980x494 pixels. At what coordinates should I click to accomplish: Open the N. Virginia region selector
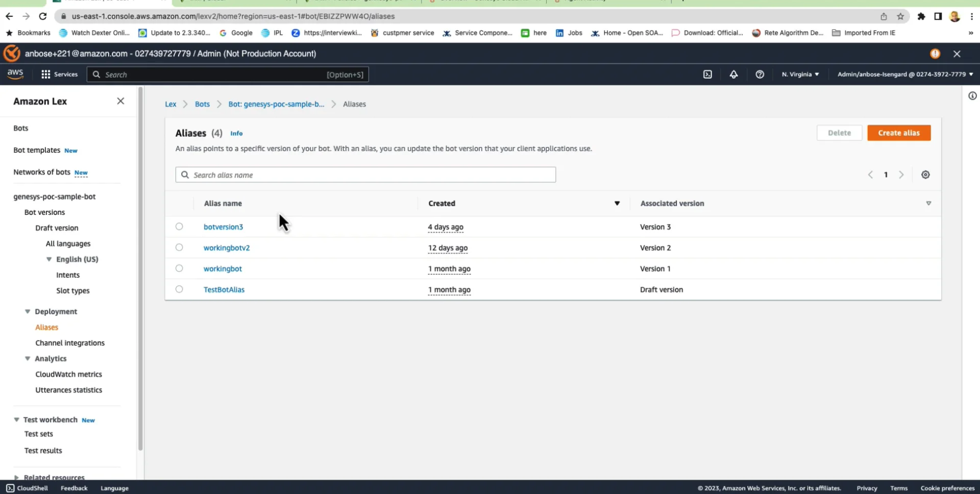pyautogui.click(x=799, y=74)
